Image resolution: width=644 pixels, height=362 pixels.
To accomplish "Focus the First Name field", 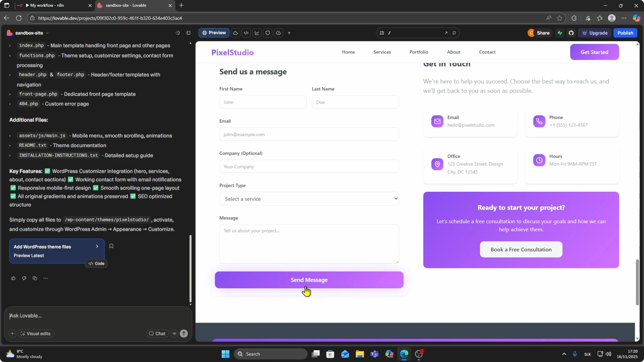I will (263, 102).
